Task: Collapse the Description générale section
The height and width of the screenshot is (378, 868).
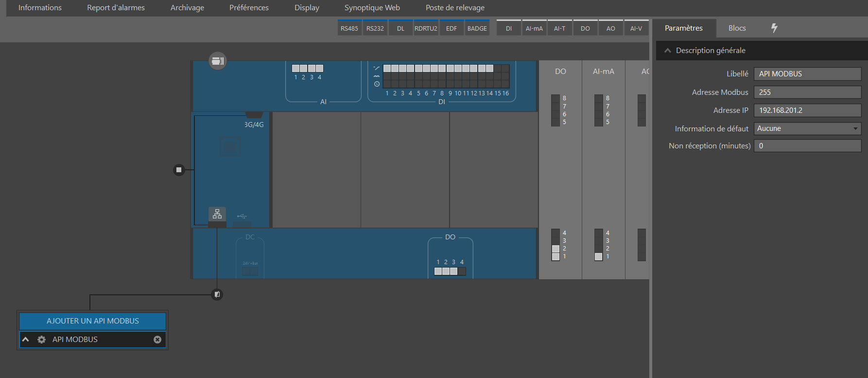Action: [x=668, y=51]
